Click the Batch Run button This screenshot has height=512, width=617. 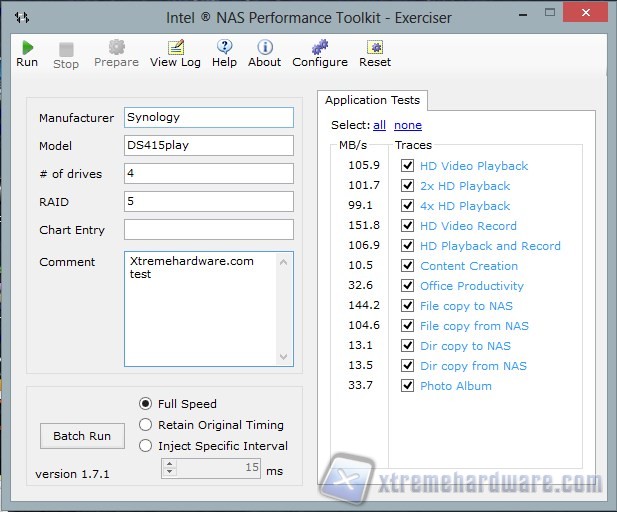pos(82,436)
